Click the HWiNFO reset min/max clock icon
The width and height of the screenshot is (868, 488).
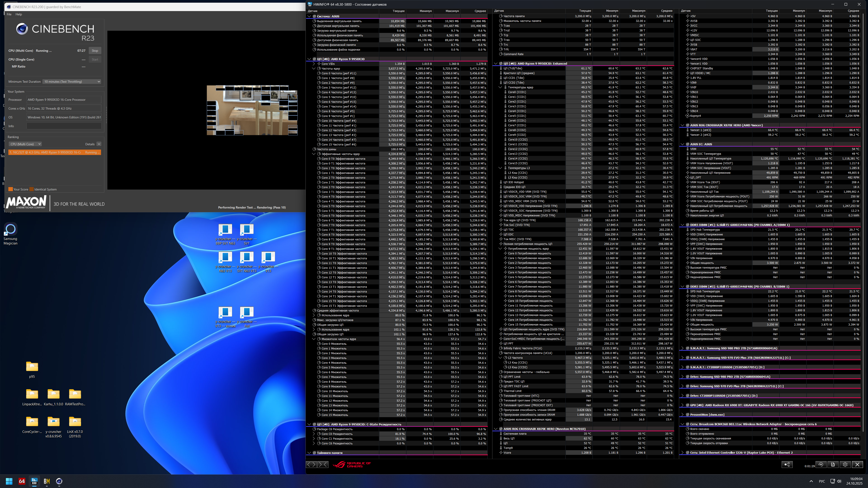coord(821,465)
